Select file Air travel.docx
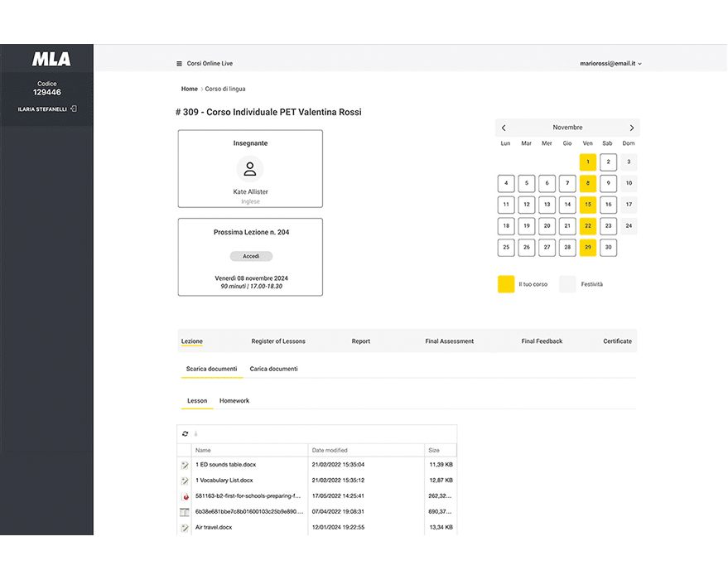The image size is (728, 580). coord(214,528)
